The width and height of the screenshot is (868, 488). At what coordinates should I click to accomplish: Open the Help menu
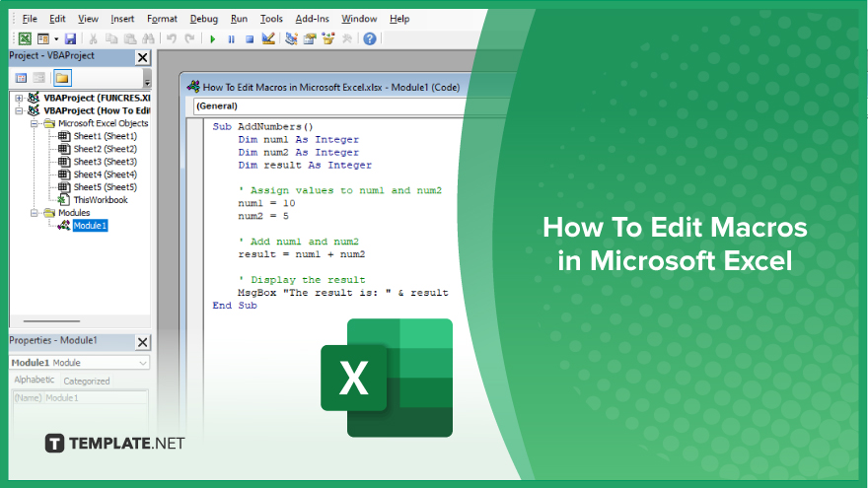[x=399, y=19]
